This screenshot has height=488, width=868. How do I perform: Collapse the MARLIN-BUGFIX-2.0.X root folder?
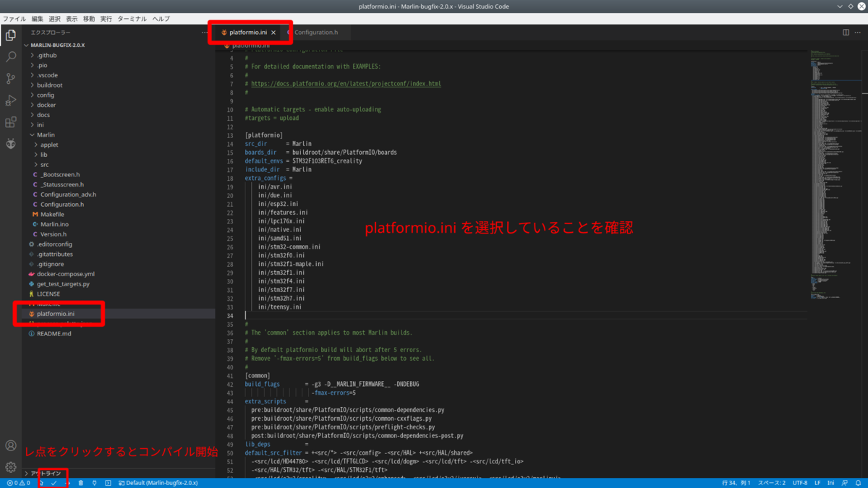pos(119,45)
